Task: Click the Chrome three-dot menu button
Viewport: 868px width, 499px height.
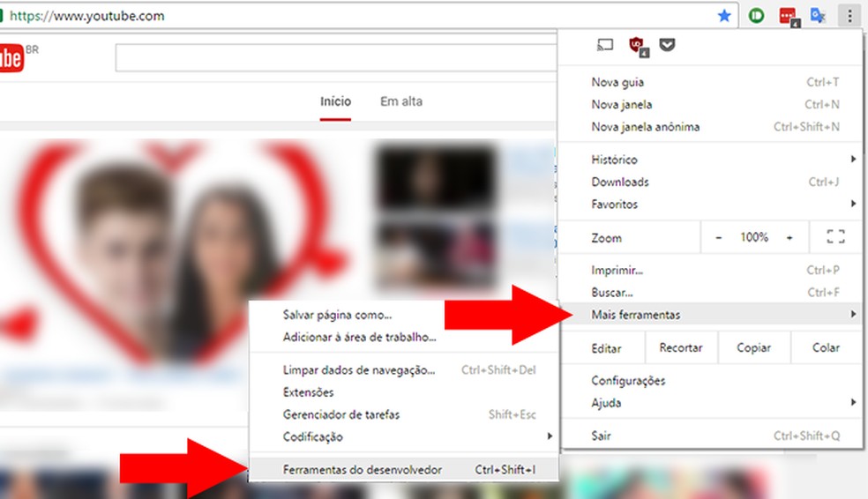Action: coord(849,16)
